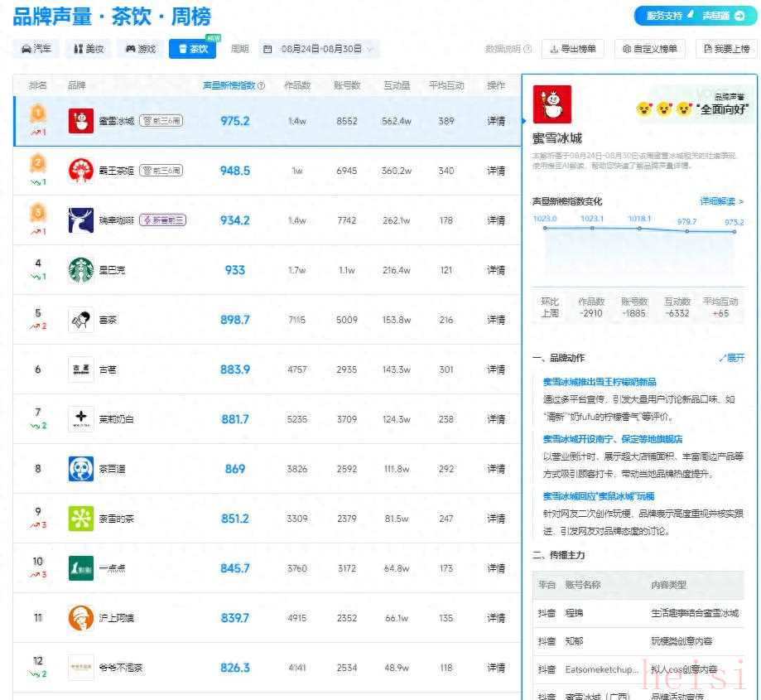Click the 1018.1 point on the trend chart
The width and height of the screenshot is (761, 700).
pos(639,228)
